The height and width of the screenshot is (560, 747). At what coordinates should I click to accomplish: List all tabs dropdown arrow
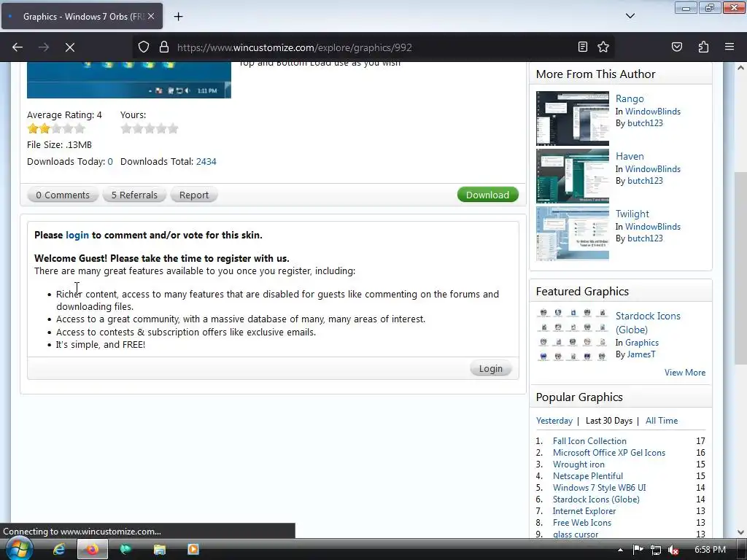pos(630,16)
